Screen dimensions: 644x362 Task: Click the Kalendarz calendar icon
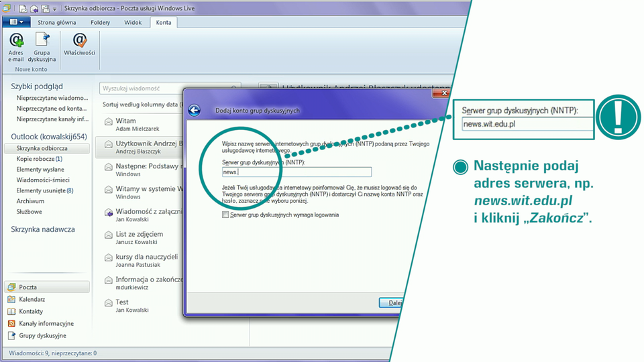coord(11,299)
